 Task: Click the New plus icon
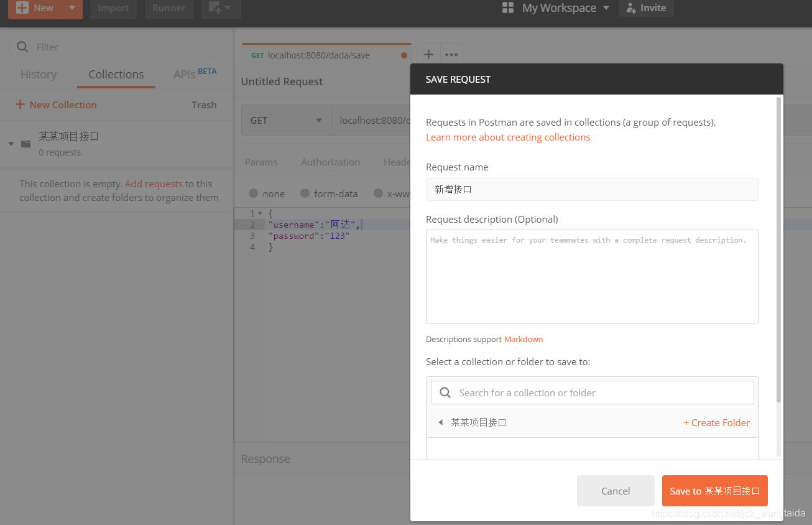tap(22, 8)
